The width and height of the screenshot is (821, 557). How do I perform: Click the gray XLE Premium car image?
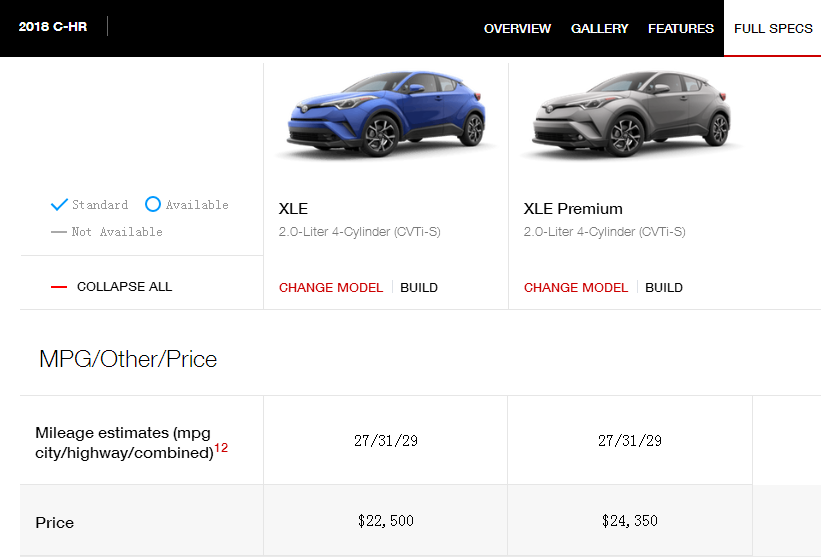click(631, 114)
